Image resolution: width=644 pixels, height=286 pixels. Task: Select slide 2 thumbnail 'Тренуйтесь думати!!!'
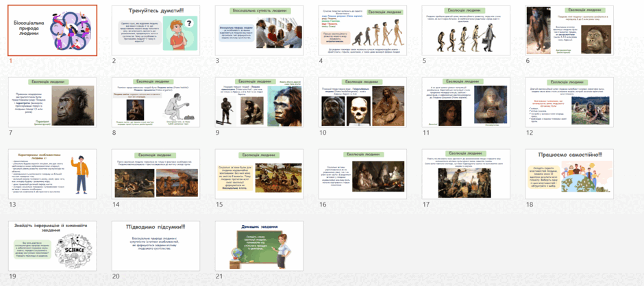point(156,30)
